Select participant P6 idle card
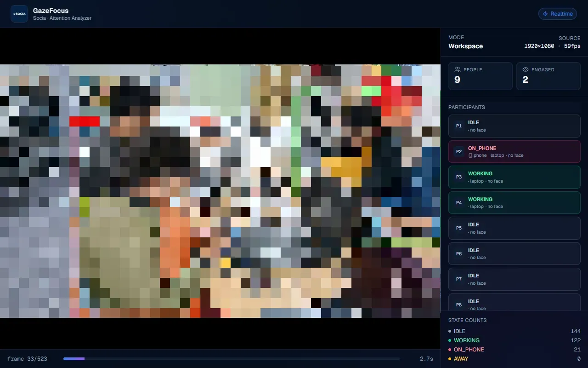588x368 pixels. pos(514,253)
